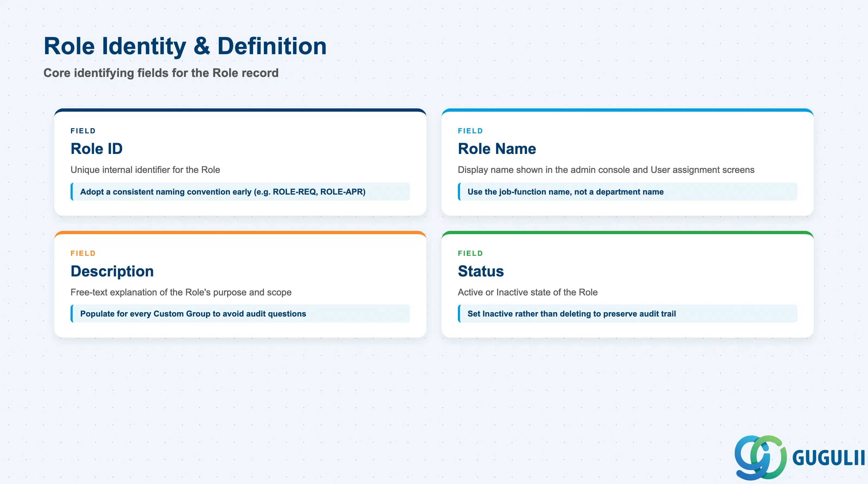Screen dimensions: 868x484
Task: Click the 'Status' card heading
Action: coord(480,271)
